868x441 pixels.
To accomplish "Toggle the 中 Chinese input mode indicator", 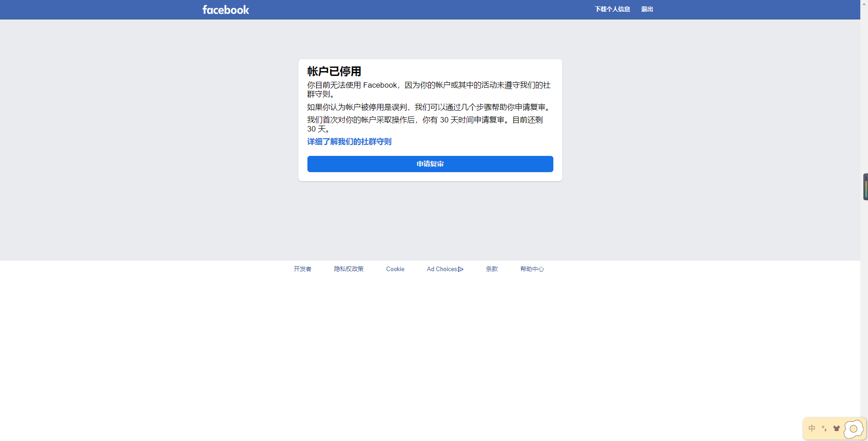I will [812, 428].
